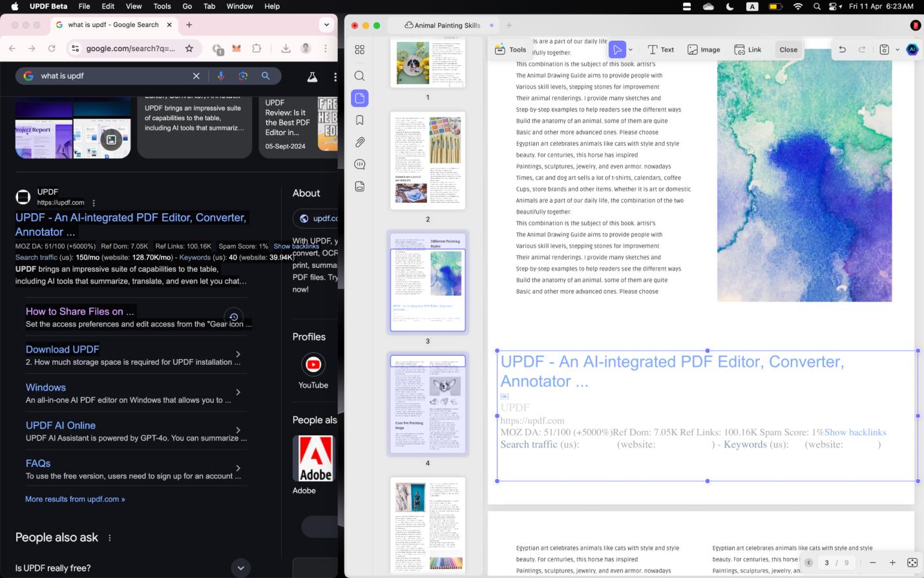Go to the previous page in the UPDF page navigator
Screen dimensions: 924x578
pyautogui.click(x=808, y=563)
